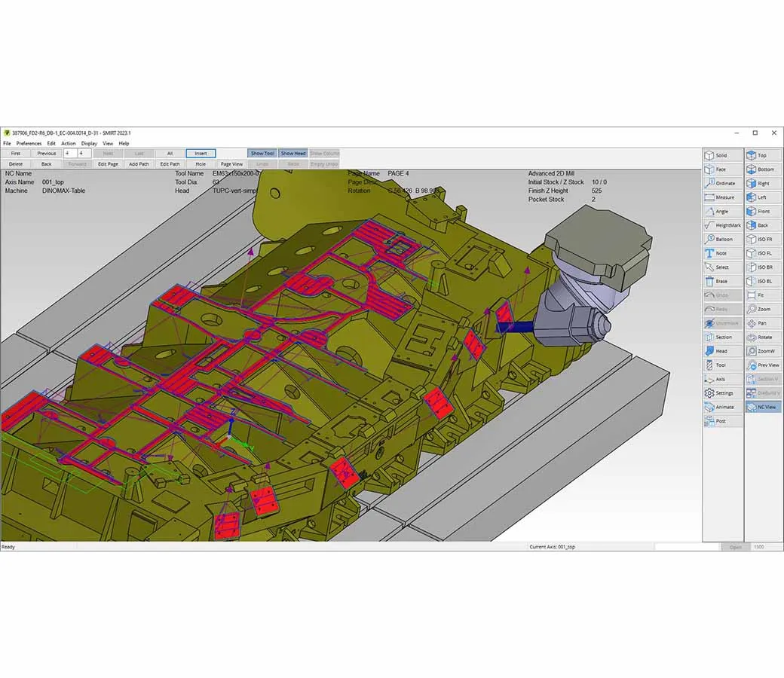Start the Animate simulation
The width and height of the screenshot is (784, 678).
pyautogui.click(x=722, y=407)
